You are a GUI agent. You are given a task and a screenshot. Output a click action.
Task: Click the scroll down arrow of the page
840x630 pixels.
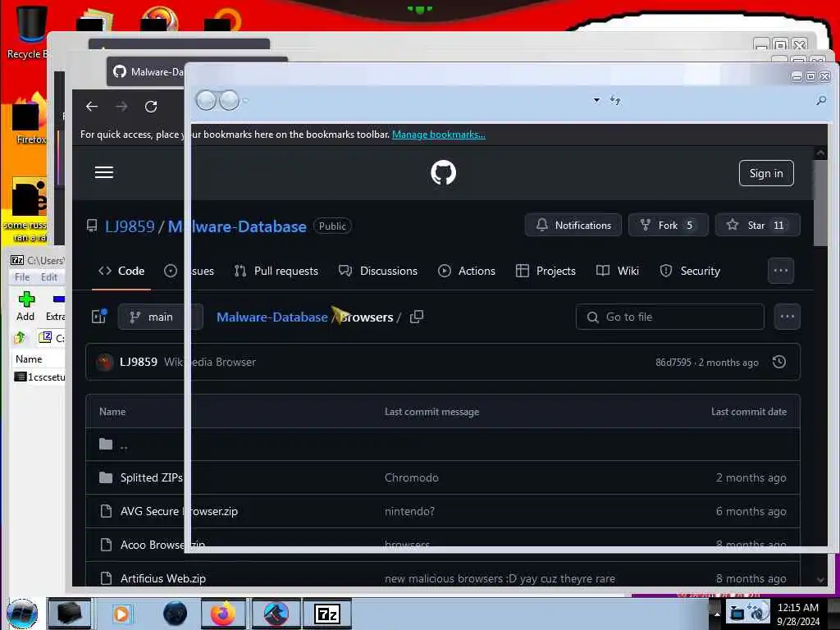tap(820, 580)
